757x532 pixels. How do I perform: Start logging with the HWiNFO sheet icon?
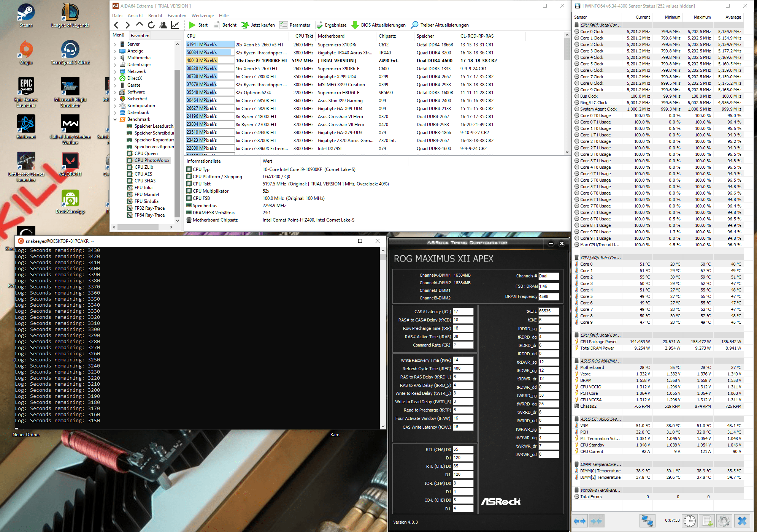[x=707, y=520]
